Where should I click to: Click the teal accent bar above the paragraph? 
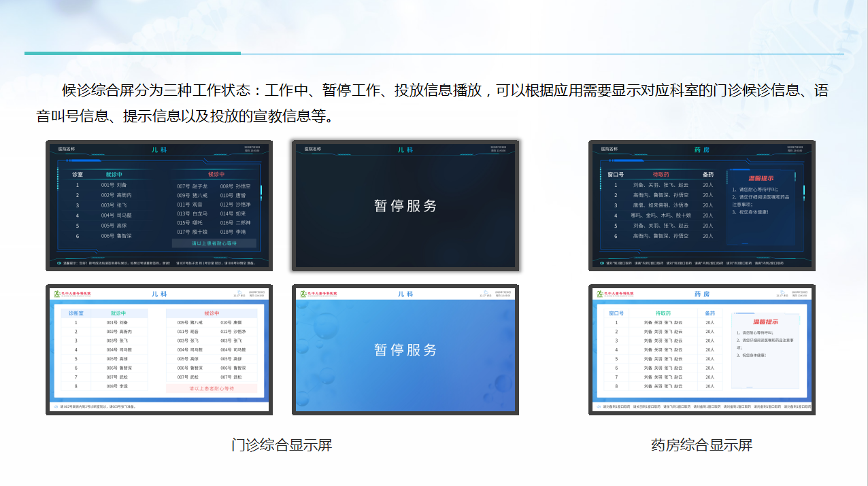133,53
